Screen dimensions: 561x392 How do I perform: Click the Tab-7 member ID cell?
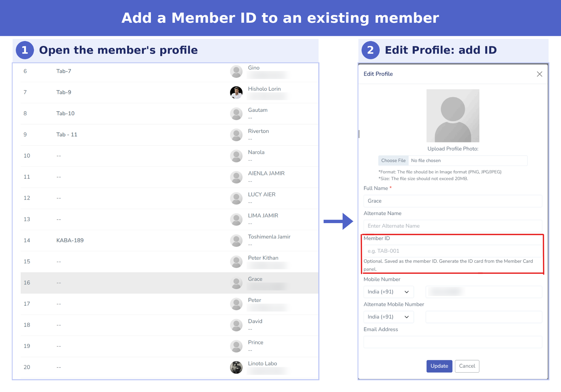[64, 71]
